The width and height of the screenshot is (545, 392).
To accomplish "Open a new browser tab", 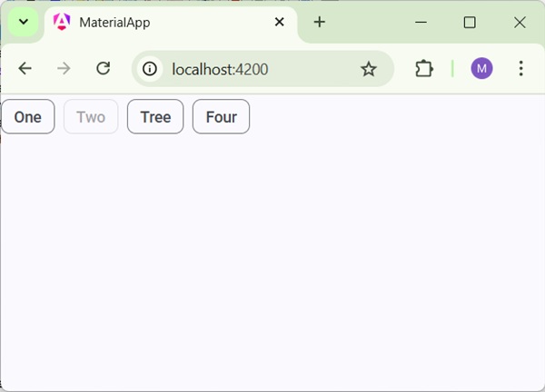I will (319, 22).
